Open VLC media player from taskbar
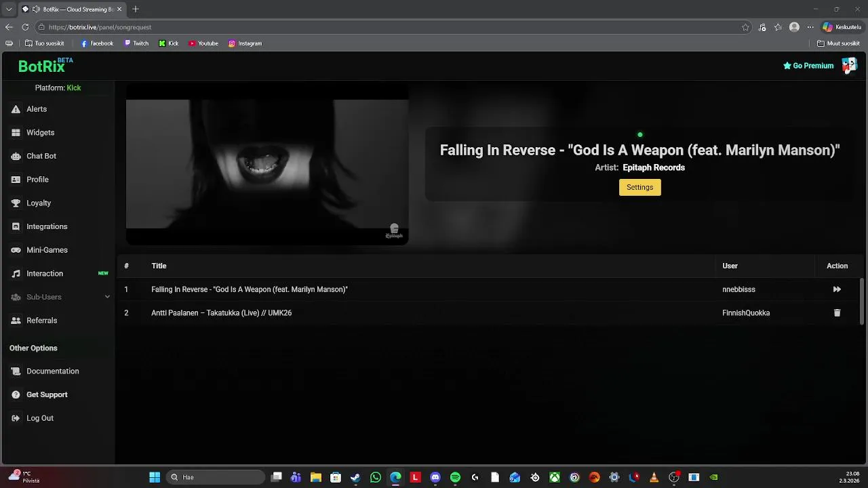Screen dimensions: 868x488 point(654,477)
